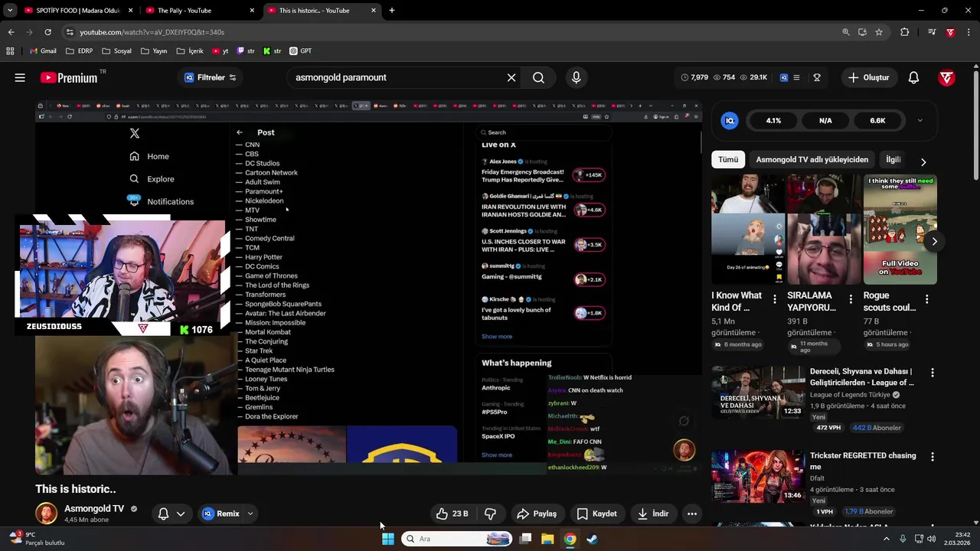Reload the page
980x551 pixels.
(47, 32)
